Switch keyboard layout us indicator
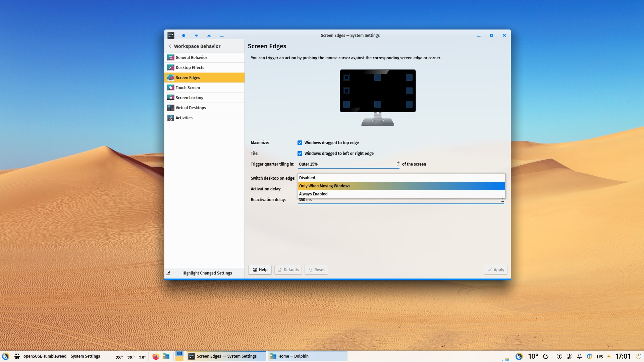644x362 pixels. pos(600,356)
